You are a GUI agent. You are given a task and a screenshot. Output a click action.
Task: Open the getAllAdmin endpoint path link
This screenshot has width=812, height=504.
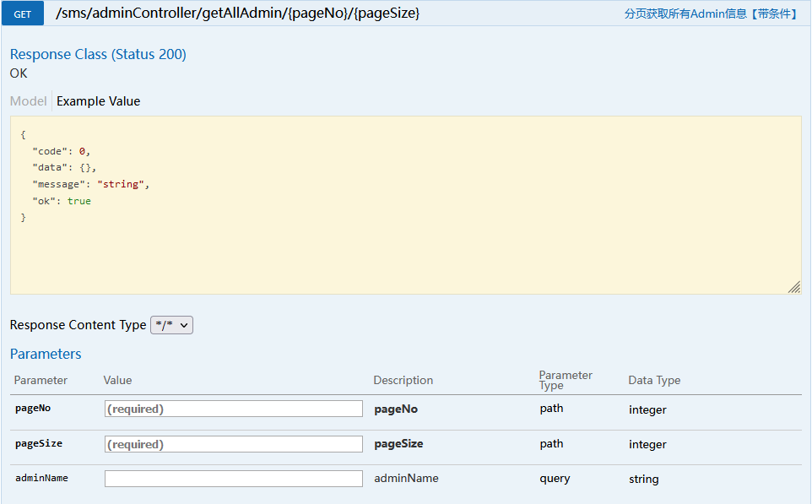tap(238, 13)
